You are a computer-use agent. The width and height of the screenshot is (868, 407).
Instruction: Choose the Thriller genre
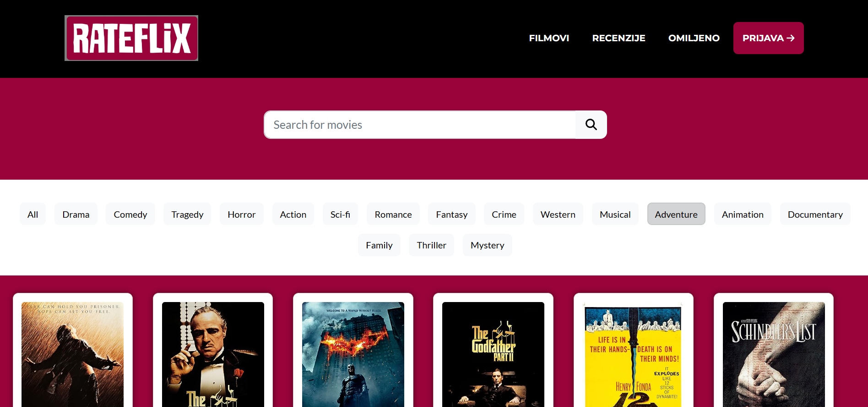431,245
